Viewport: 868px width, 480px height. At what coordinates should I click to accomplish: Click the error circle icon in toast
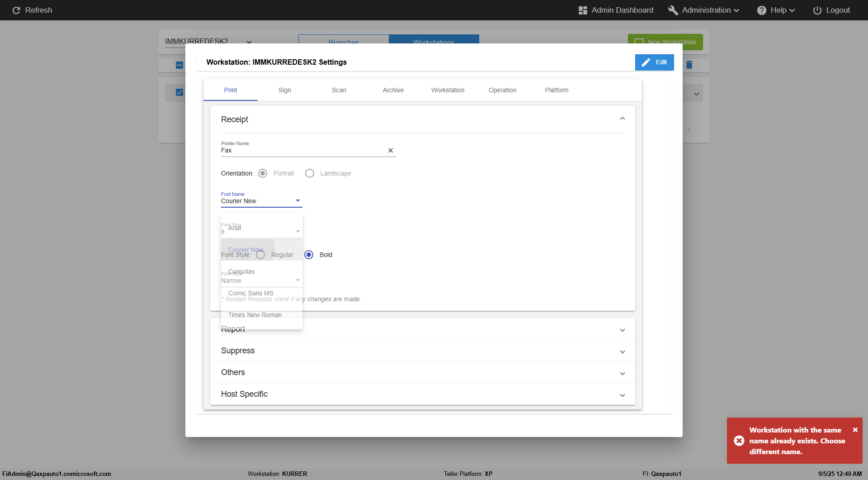click(x=739, y=441)
